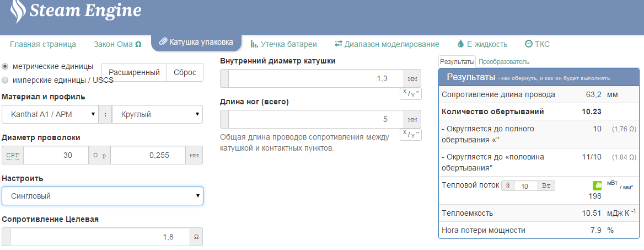Click the Расширенный button
This screenshot has width=644, height=250.
coord(134,72)
